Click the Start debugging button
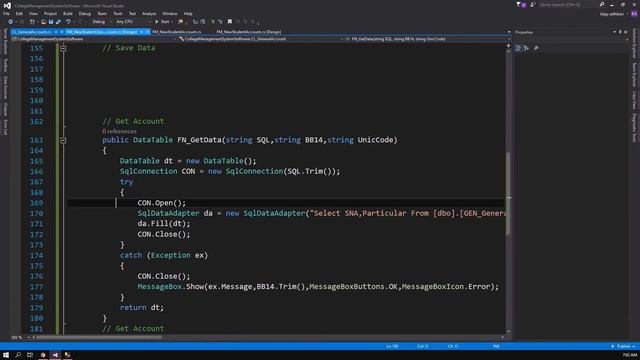The image size is (640, 360). point(162,22)
